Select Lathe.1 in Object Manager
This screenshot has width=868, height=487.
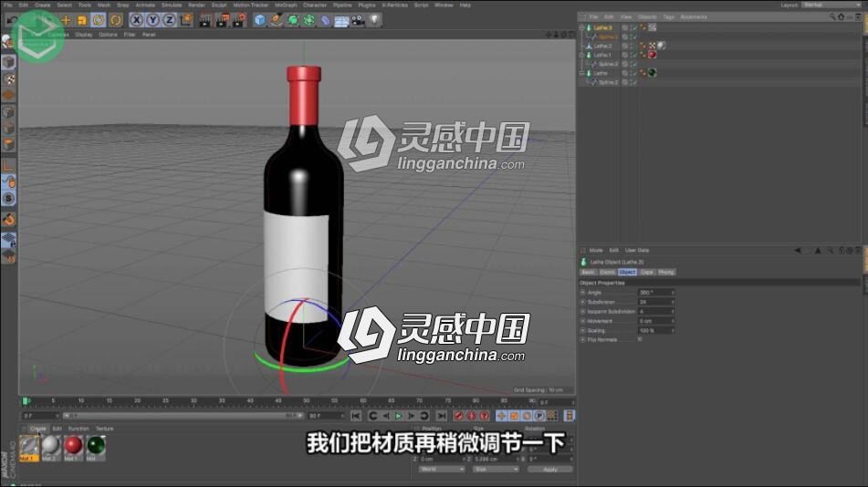coord(602,55)
